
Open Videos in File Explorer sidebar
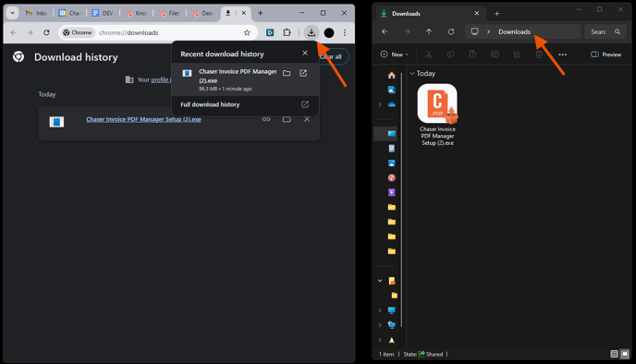[391, 192]
